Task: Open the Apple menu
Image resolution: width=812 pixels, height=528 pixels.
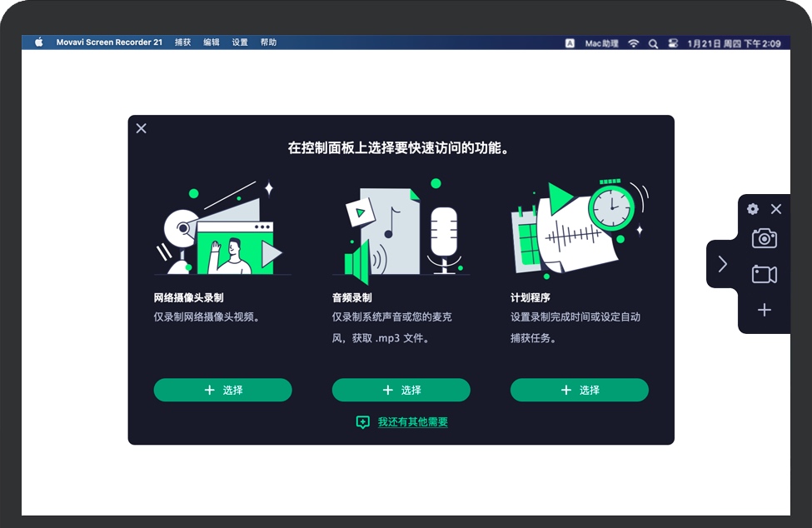Action: coord(37,42)
